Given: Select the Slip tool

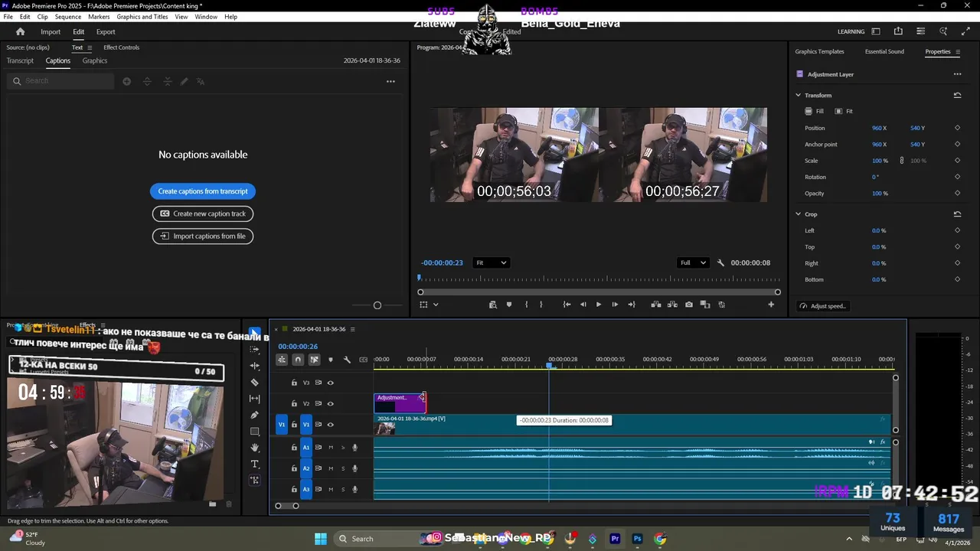Looking at the screenshot, I should (x=255, y=399).
